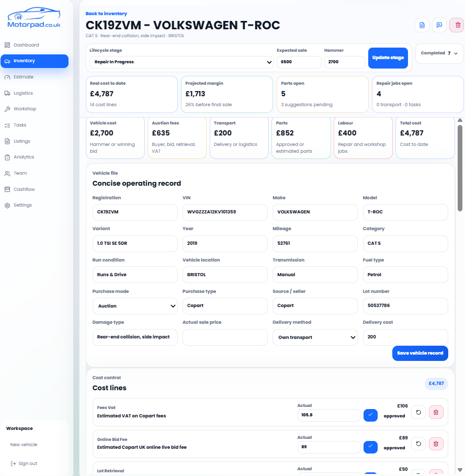This screenshot has height=476, width=465.
Task: Click the Variant input field
Action: (x=135, y=243)
